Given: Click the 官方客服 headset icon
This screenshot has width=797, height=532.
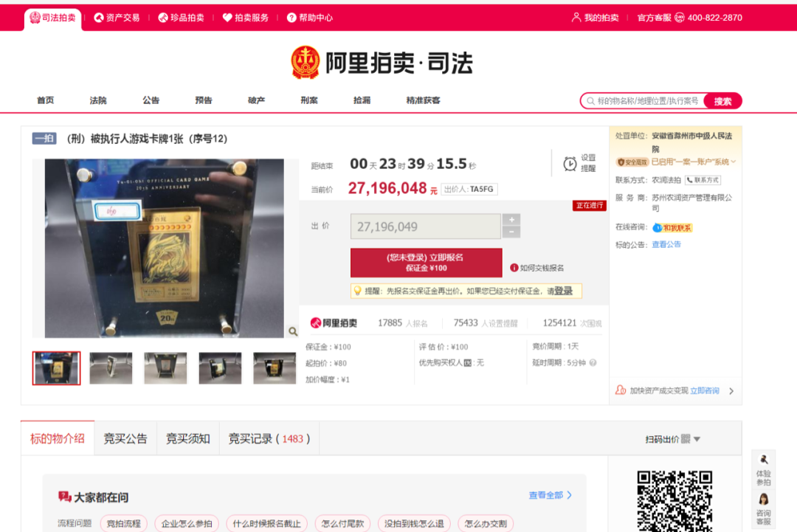Looking at the screenshot, I should 680,18.
